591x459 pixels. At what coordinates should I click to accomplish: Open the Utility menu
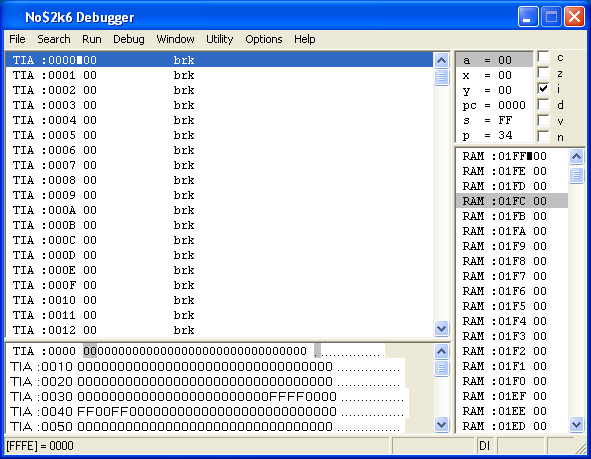tap(219, 39)
